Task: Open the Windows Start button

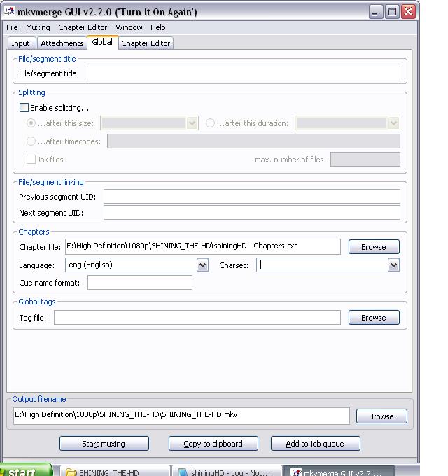Action: (x=26, y=470)
